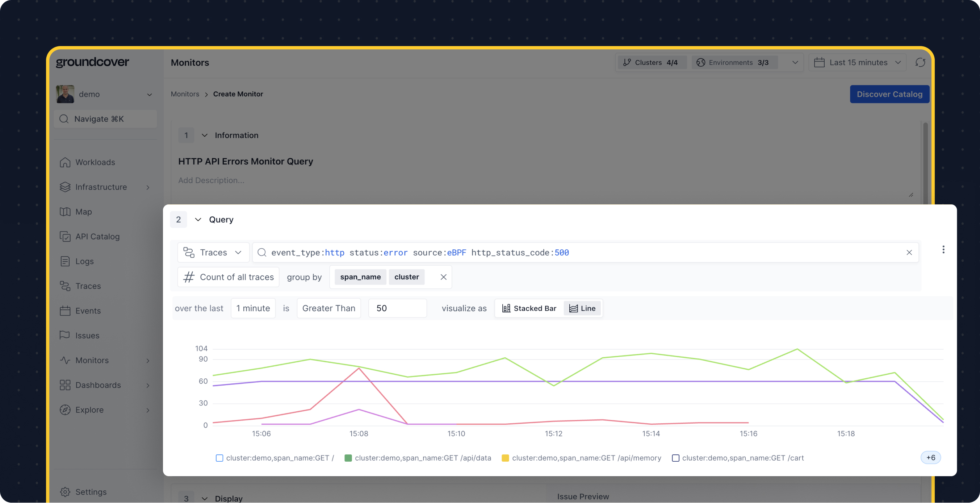Click the GET /api/memory yellow legend swatch
The height and width of the screenshot is (503, 980).
505,458
